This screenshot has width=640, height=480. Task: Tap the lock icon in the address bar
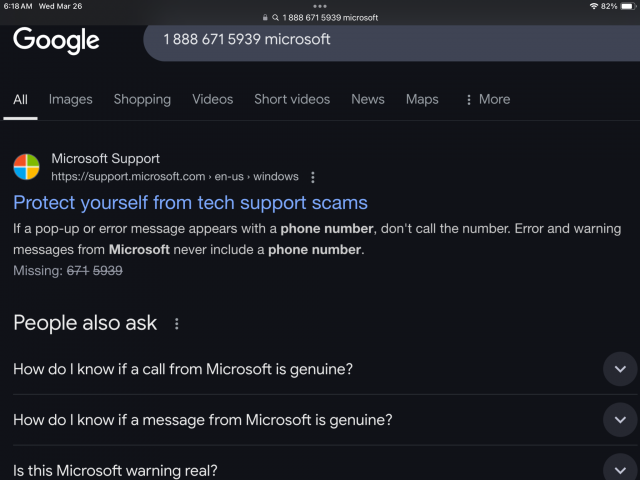coord(265,18)
